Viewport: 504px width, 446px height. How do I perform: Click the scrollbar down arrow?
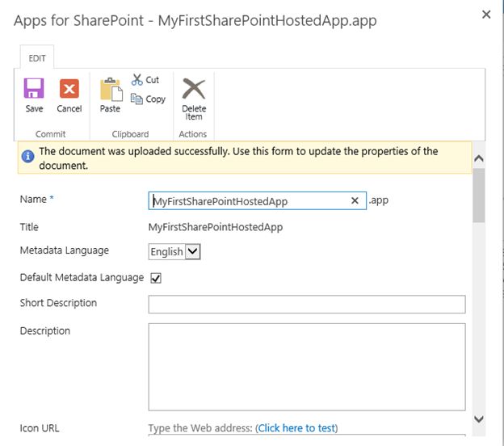point(479,419)
